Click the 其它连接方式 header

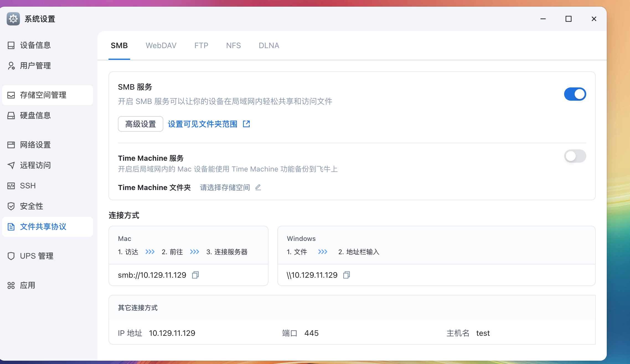click(138, 308)
